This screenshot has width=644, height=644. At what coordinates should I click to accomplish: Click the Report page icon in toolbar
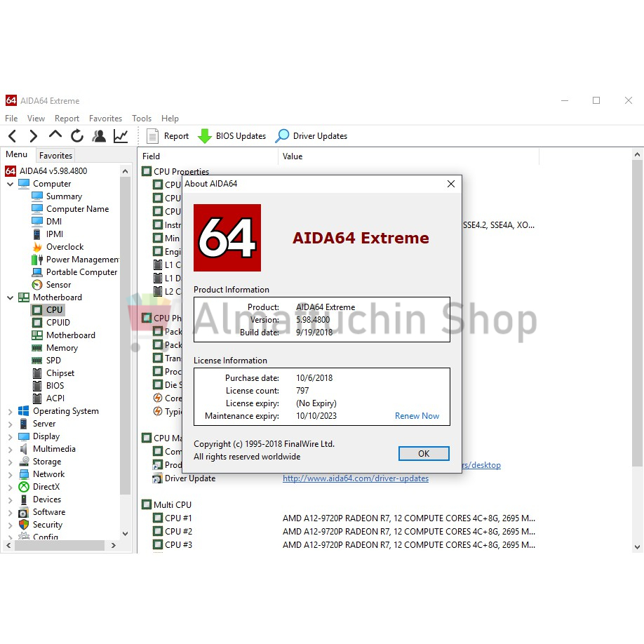(x=152, y=136)
